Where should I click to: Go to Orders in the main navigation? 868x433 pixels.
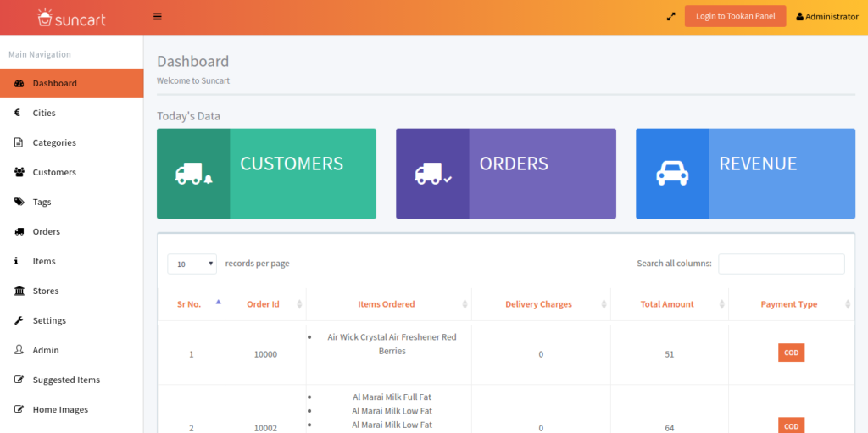pyautogui.click(x=47, y=231)
